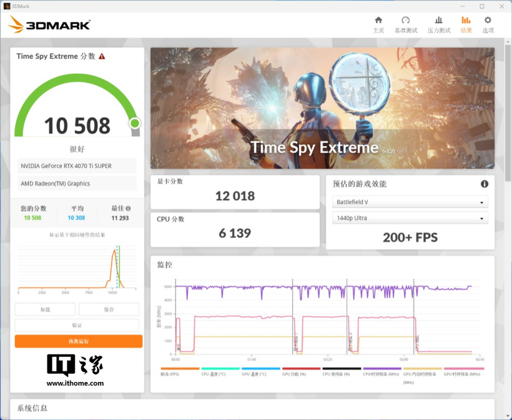Open the 1440p Ultra resolution dropdown
Screen dimensions: 512x420
[x=410, y=219]
